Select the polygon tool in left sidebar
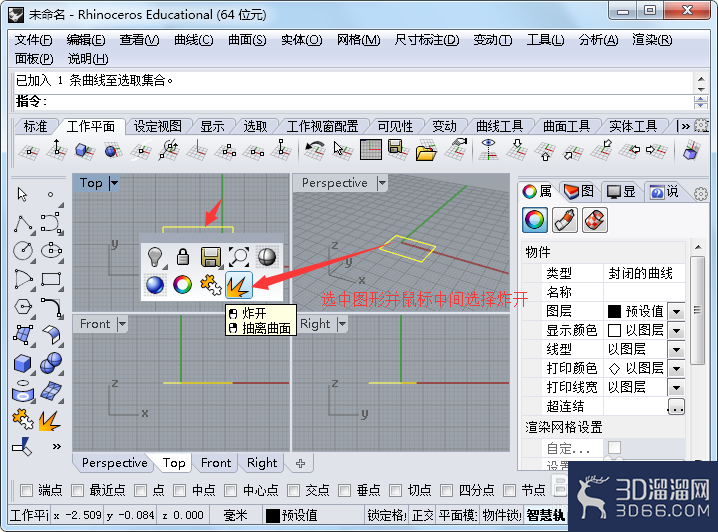 23,307
